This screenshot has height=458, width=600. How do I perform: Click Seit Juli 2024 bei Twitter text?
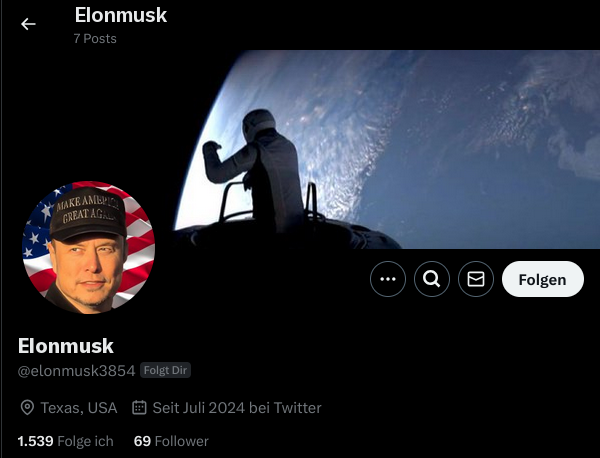237,408
